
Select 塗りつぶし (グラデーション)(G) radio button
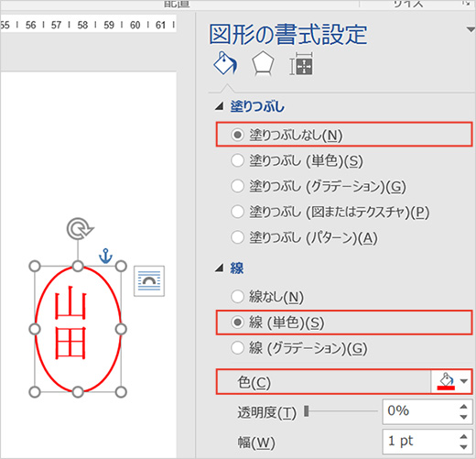point(237,186)
